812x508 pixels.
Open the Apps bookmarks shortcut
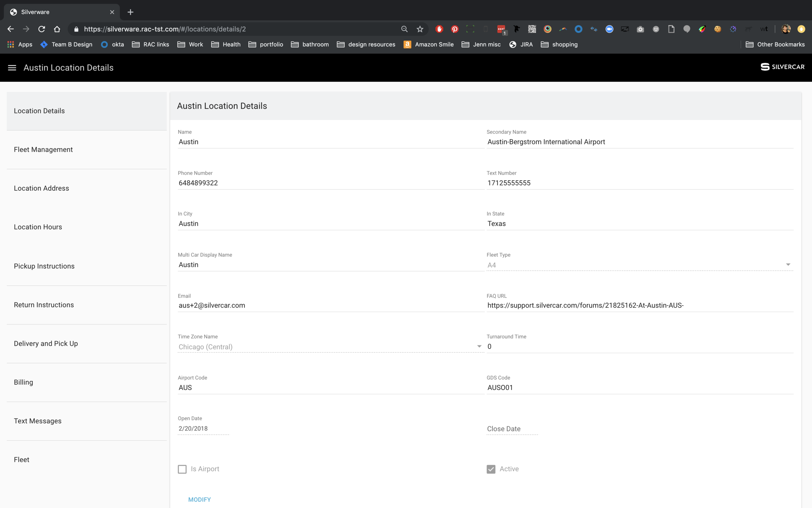tap(20, 44)
